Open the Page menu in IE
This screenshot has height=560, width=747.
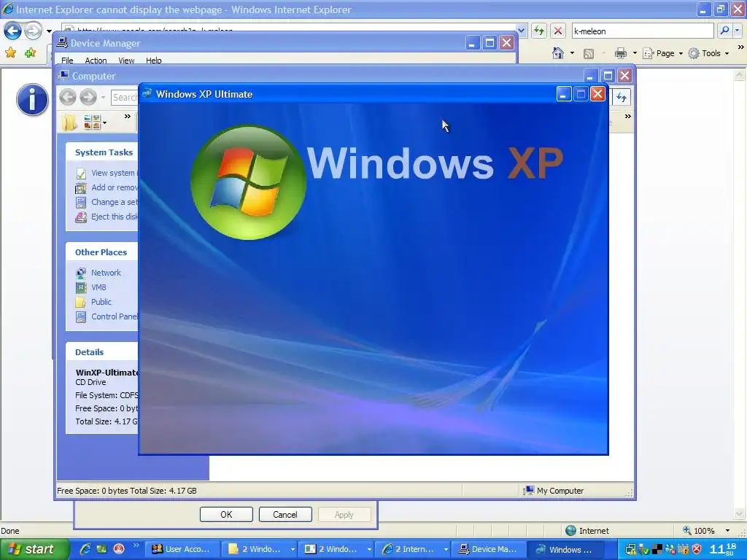[x=662, y=53]
